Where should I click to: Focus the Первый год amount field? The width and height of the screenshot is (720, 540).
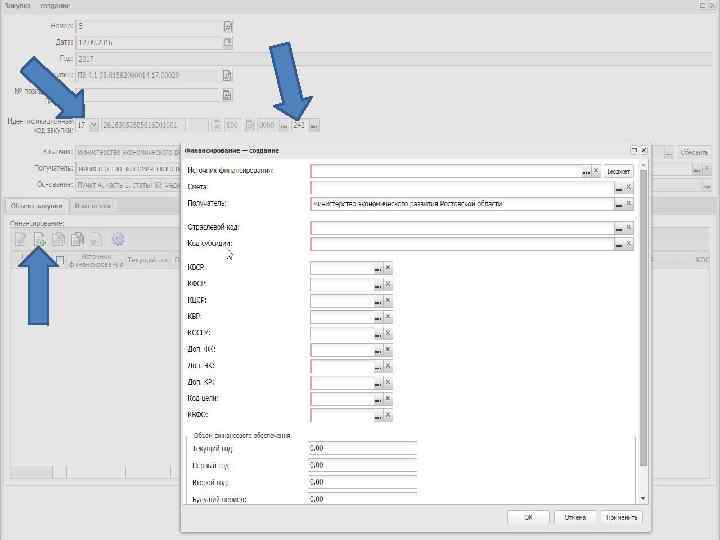pos(362,465)
